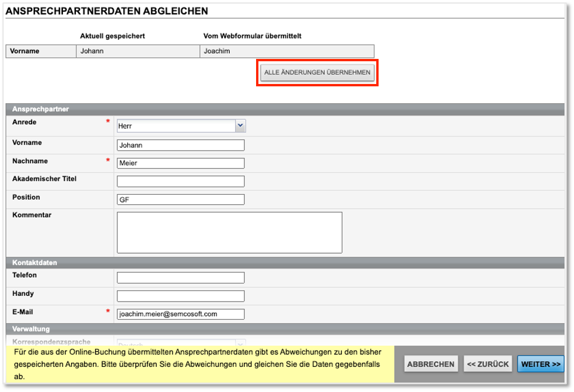Focus the Position field containing GF
Image resolution: width=574 pixels, height=392 pixels.
pyautogui.click(x=180, y=199)
